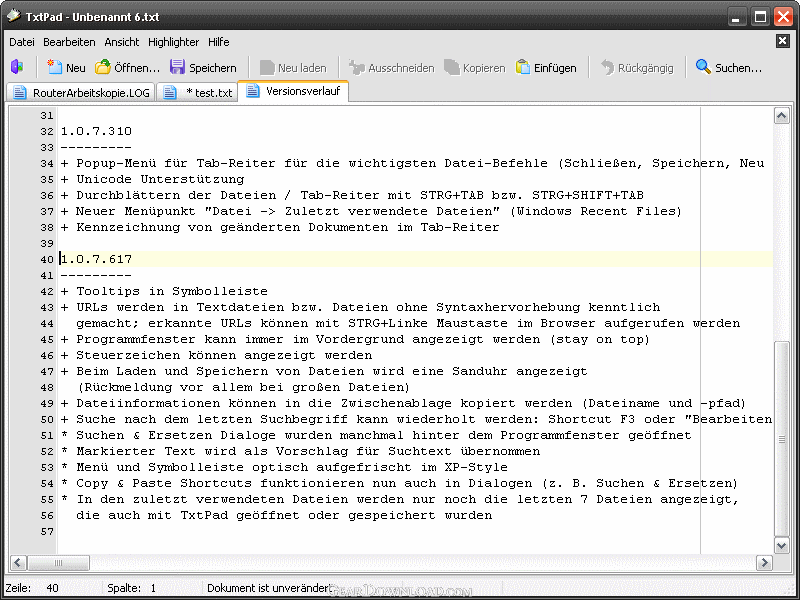The width and height of the screenshot is (800, 600).
Task: Reload file using Neu laden
Action: 293,67
